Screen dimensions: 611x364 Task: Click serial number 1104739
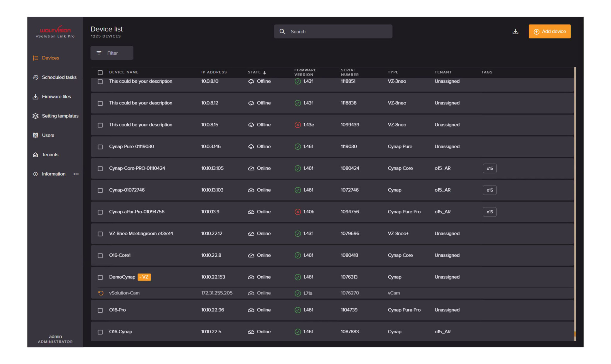(349, 310)
